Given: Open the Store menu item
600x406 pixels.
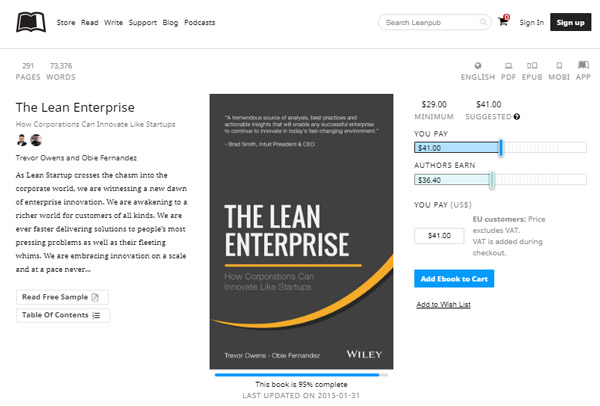Looking at the screenshot, I should click(66, 21).
